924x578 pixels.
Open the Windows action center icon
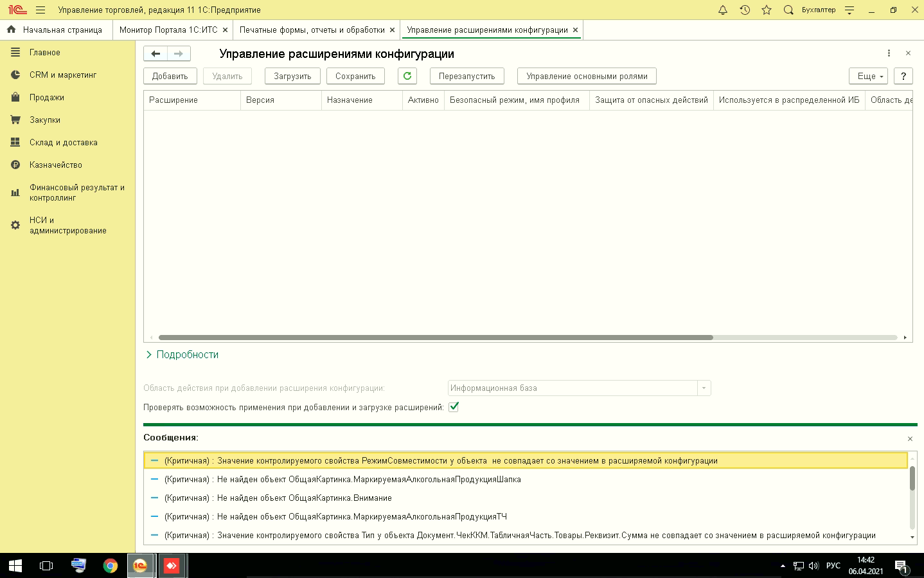coord(901,566)
